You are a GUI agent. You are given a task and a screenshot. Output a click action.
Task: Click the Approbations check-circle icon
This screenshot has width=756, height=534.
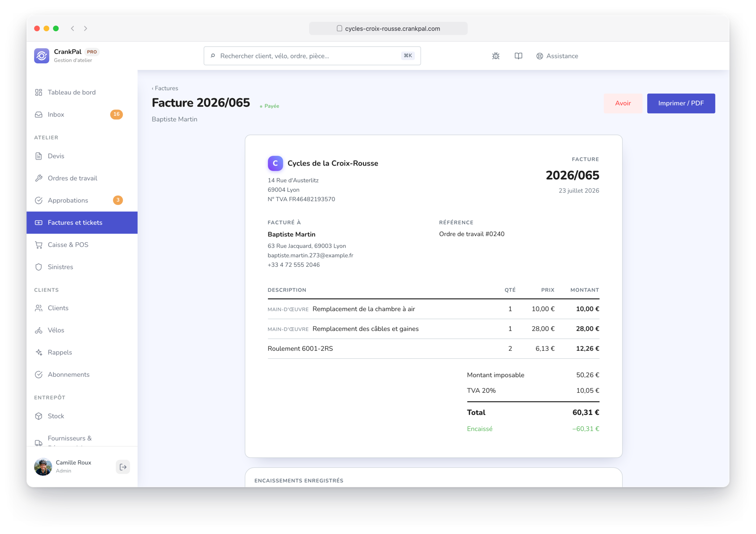click(x=39, y=200)
